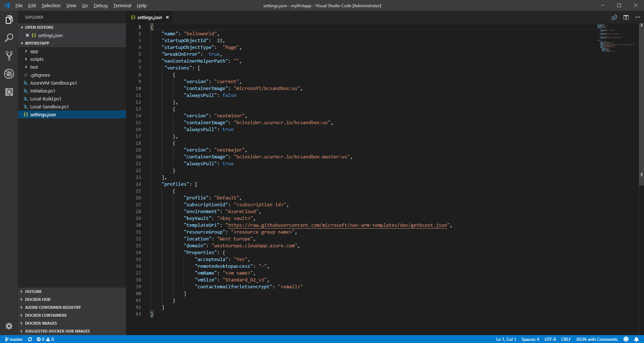The height and width of the screenshot is (343, 644).
Task: Collapse the Open Editors section
Action: pyautogui.click(x=39, y=27)
